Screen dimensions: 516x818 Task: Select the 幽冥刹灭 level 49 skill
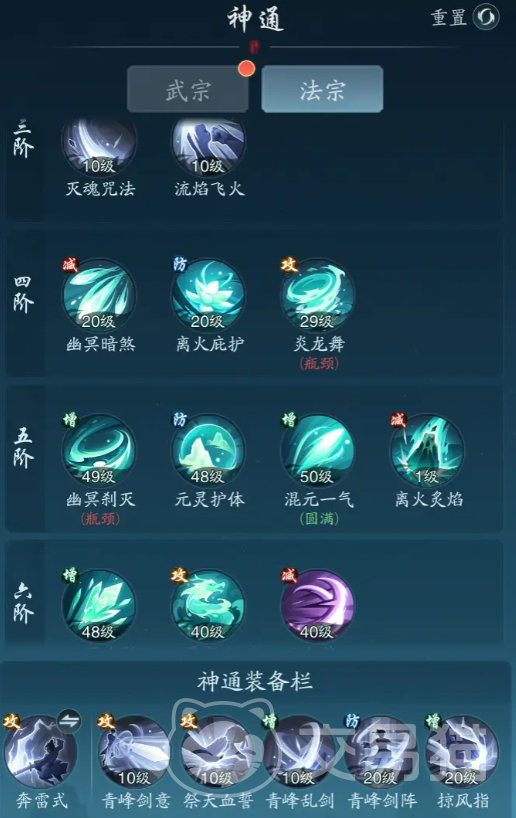[x=99, y=451]
